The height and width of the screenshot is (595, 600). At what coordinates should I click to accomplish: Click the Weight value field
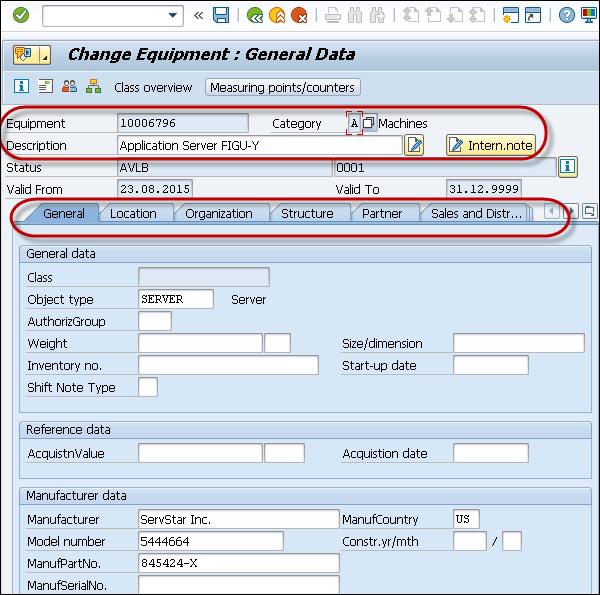pos(201,343)
